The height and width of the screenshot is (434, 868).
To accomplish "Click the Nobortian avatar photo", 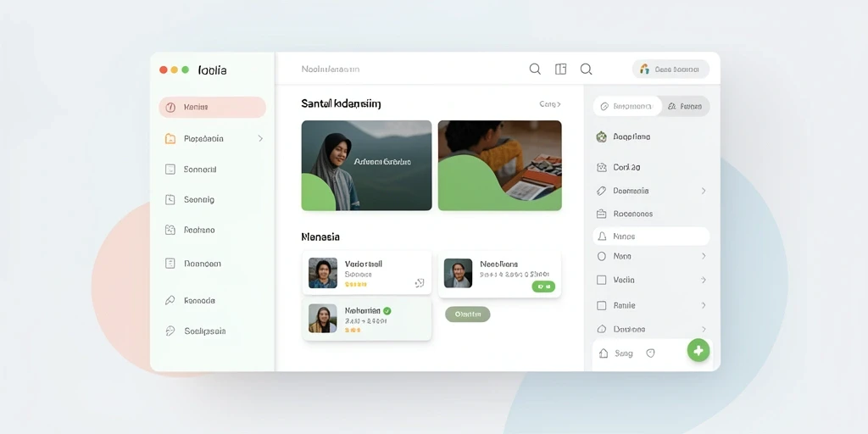I will [x=323, y=319].
